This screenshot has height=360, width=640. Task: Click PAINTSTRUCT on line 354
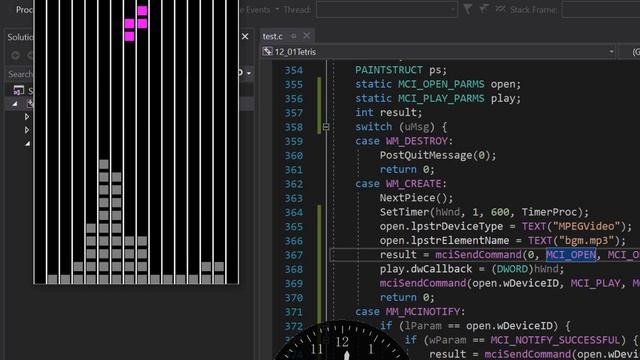(x=389, y=70)
